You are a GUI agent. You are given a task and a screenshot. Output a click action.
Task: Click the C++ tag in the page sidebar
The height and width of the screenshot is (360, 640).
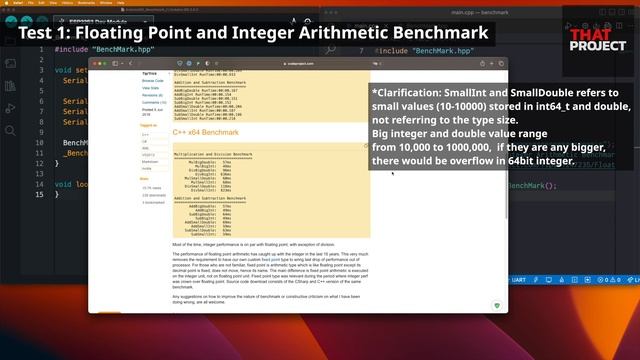[x=145, y=135]
